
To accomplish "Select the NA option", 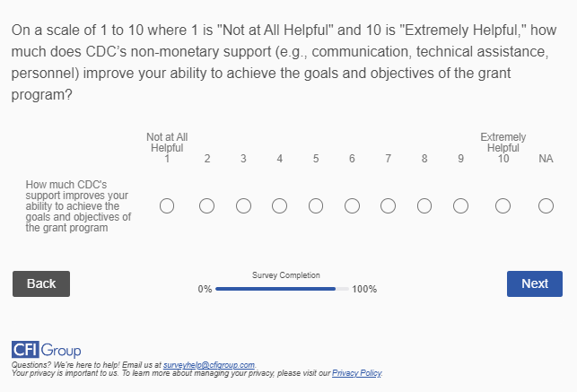I will coord(546,206).
